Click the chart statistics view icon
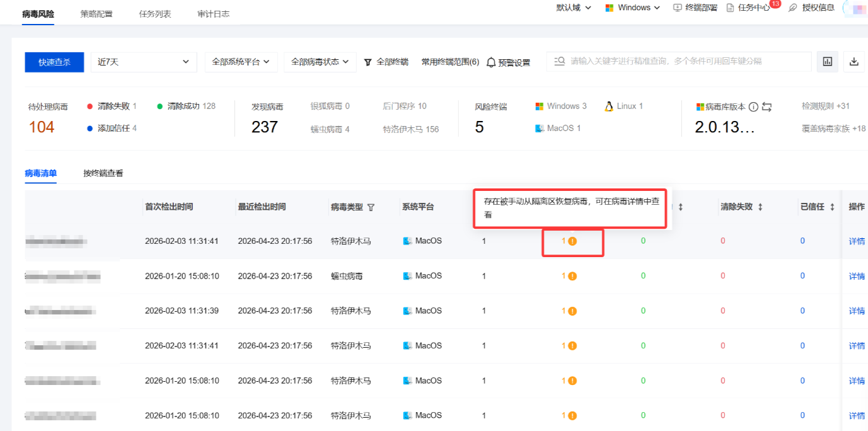868x431 pixels. point(828,62)
